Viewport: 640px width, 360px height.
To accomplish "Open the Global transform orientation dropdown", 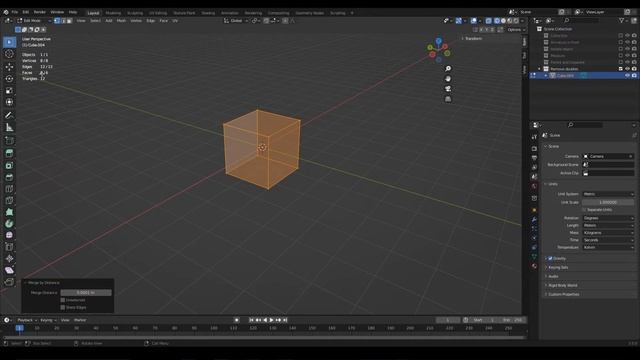I will 236,20.
